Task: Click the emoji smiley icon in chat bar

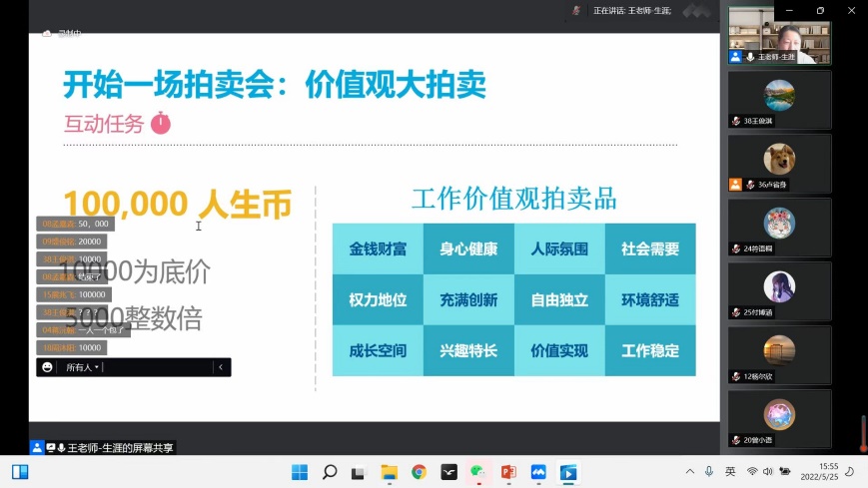Action: click(47, 367)
